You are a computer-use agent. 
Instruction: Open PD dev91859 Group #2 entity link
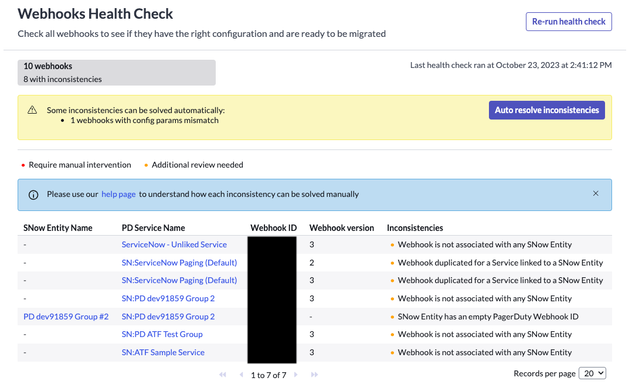click(66, 317)
